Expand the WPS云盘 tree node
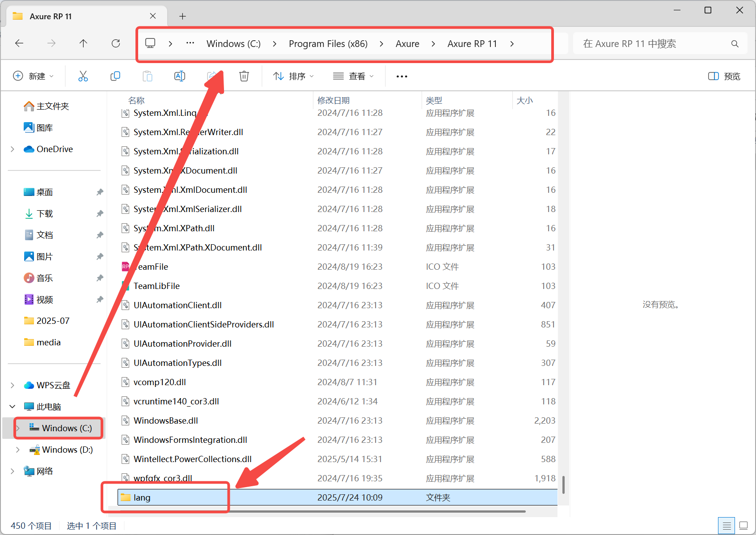This screenshot has width=756, height=535. point(13,385)
